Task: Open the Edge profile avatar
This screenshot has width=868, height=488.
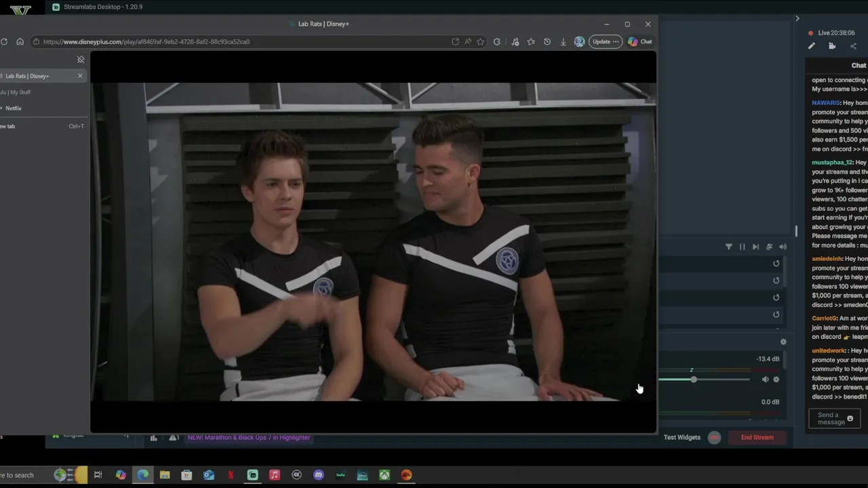Action: 579,41
